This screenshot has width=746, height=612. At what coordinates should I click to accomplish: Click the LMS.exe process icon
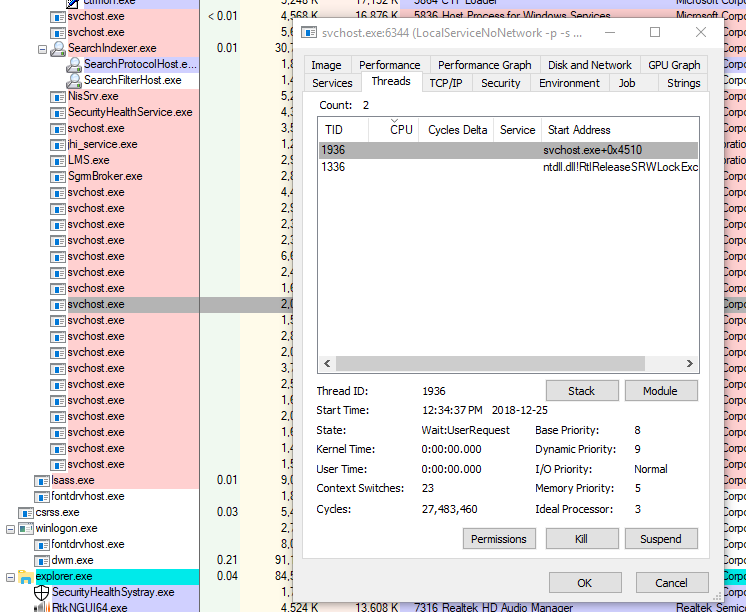pos(58,161)
